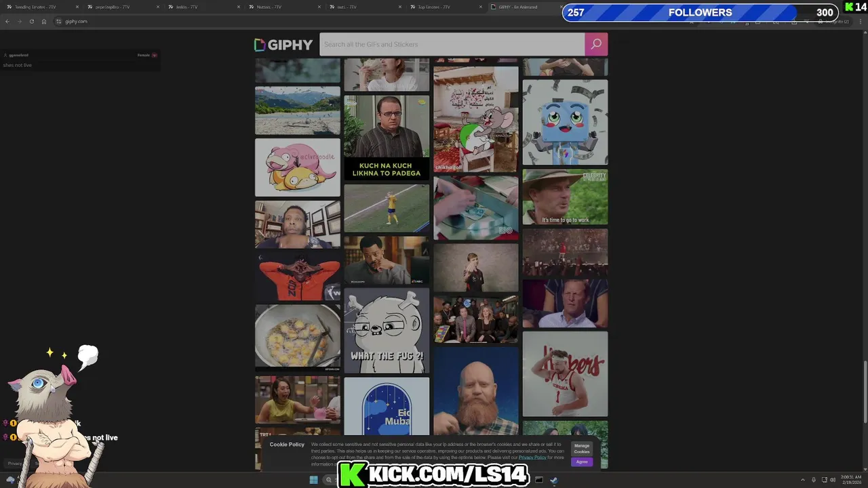Open the Privacy Policy link
Image resolution: width=868 pixels, height=488 pixels.
[x=532, y=457]
